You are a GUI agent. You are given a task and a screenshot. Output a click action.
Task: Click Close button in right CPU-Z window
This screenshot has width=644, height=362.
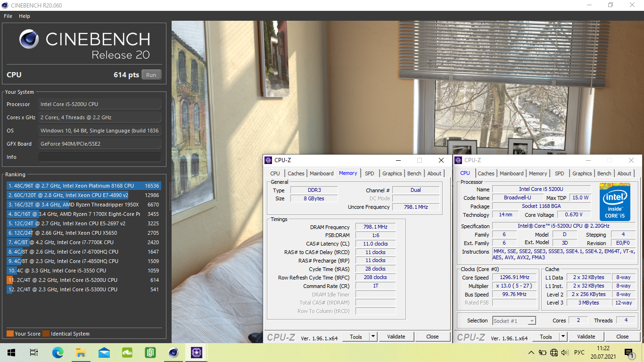[x=622, y=337]
